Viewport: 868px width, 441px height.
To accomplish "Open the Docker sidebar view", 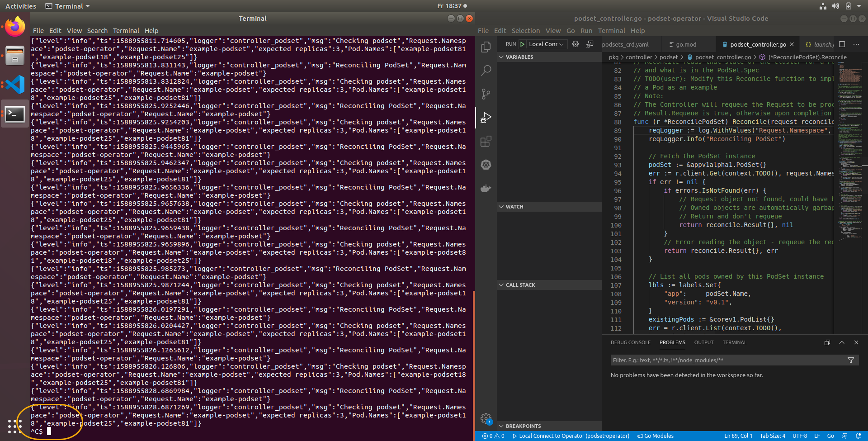I will click(x=486, y=188).
